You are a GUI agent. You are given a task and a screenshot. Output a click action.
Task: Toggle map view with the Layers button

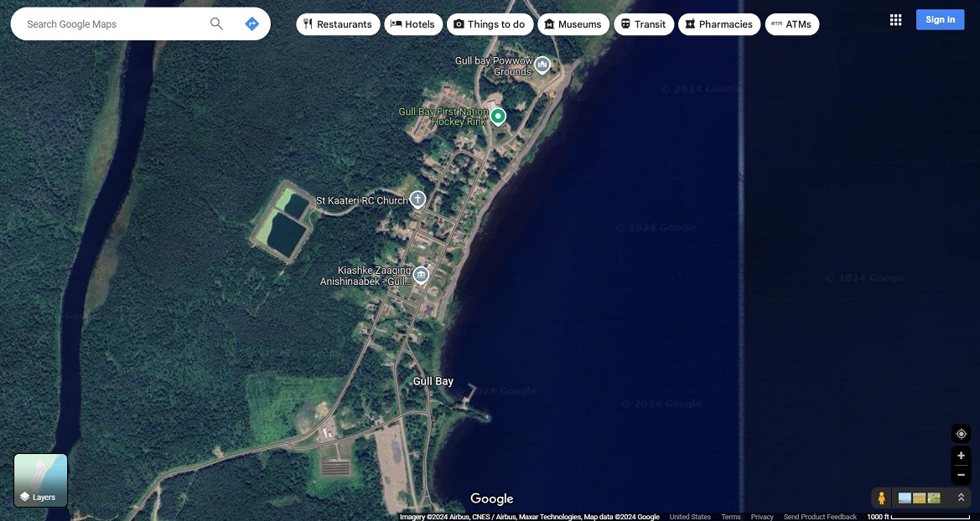[x=40, y=481]
